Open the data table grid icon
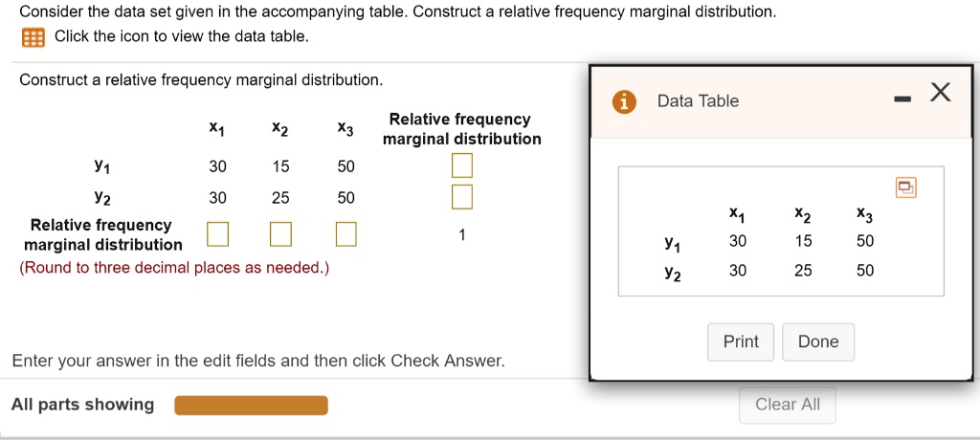This screenshot has height=440, width=980. pos(33,37)
